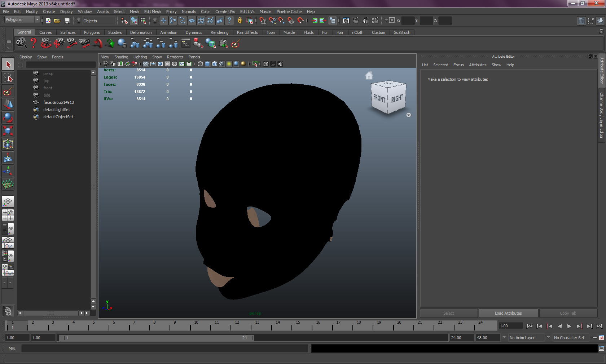Screen dimensions: 606x364
Task: Click the Copy Tab button
Action: click(x=568, y=313)
